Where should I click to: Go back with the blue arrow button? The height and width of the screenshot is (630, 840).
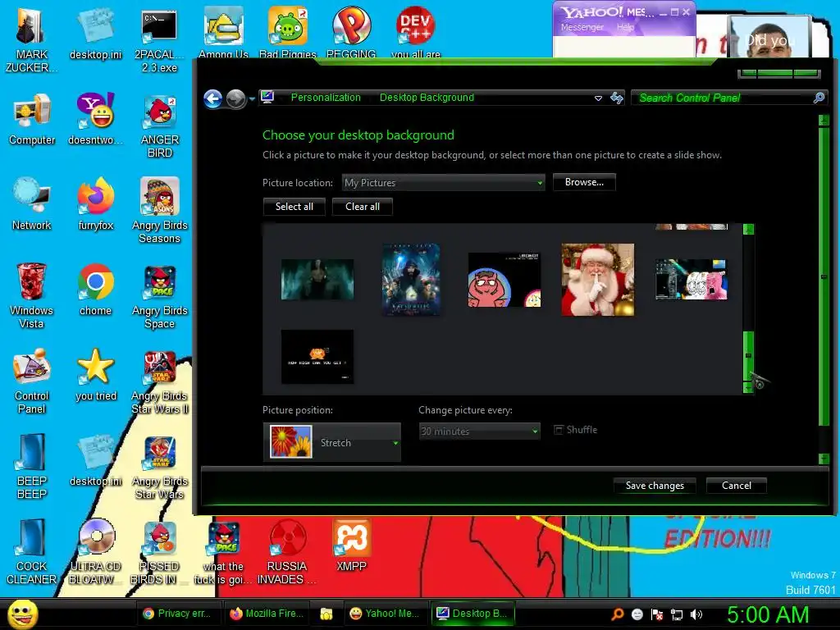[212, 98]
